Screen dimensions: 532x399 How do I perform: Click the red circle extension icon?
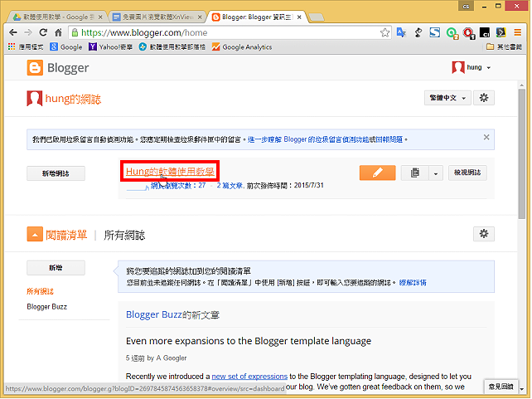(468, 33)
